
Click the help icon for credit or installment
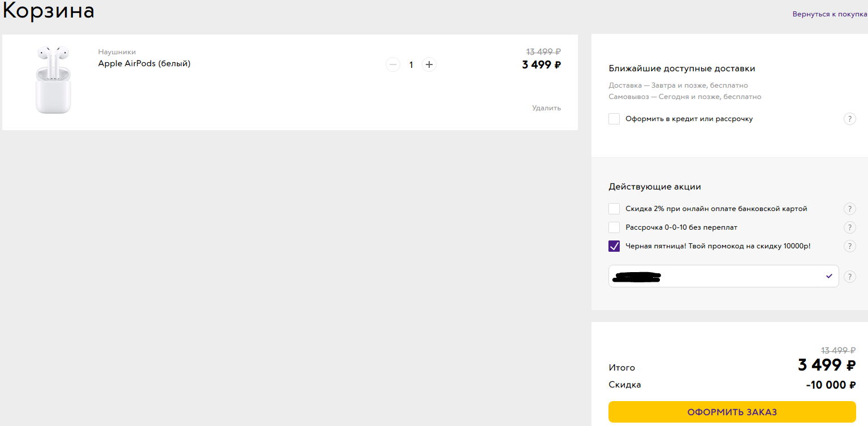tap(849, 119)
